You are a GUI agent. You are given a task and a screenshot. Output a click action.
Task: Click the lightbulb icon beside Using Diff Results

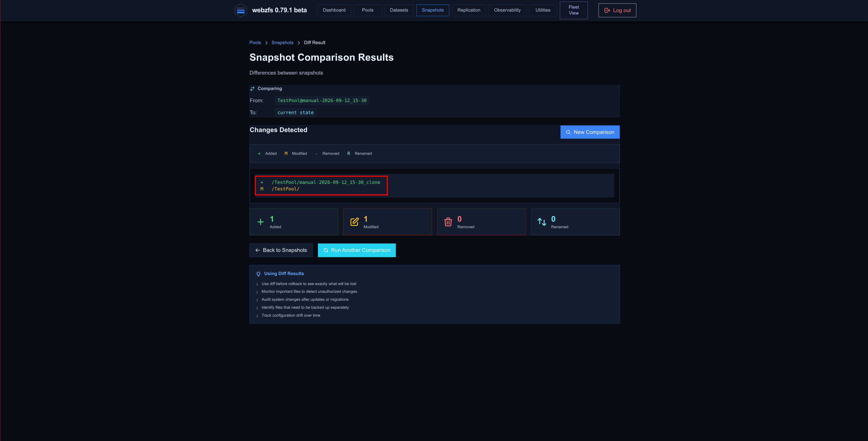[259, 274]
